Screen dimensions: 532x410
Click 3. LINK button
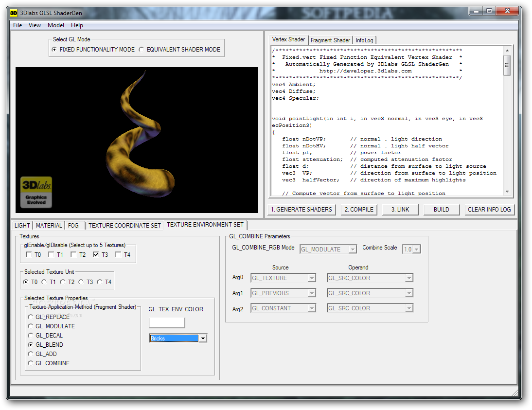(x=400, y=210)
